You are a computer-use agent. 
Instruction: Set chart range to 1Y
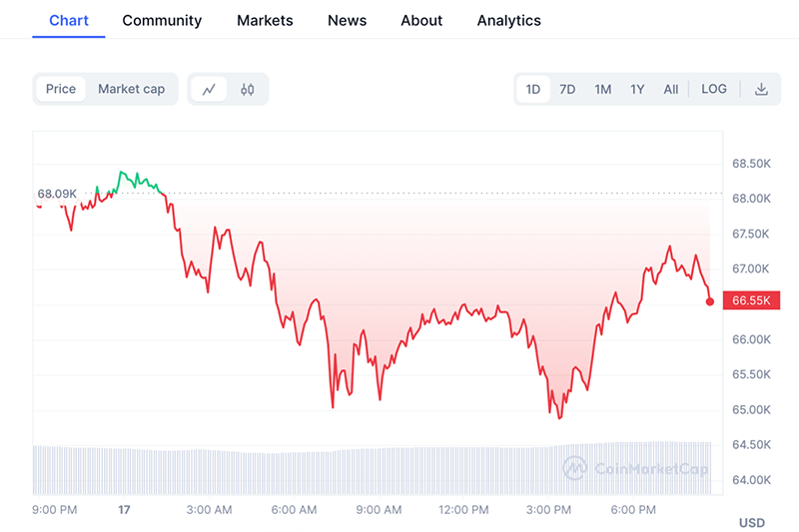(637, 89)
